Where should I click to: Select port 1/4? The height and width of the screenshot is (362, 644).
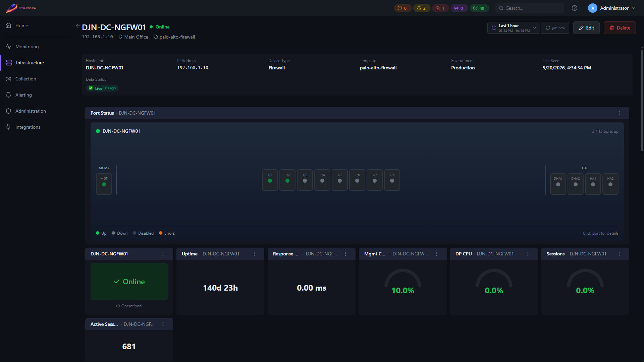point(322,180)
